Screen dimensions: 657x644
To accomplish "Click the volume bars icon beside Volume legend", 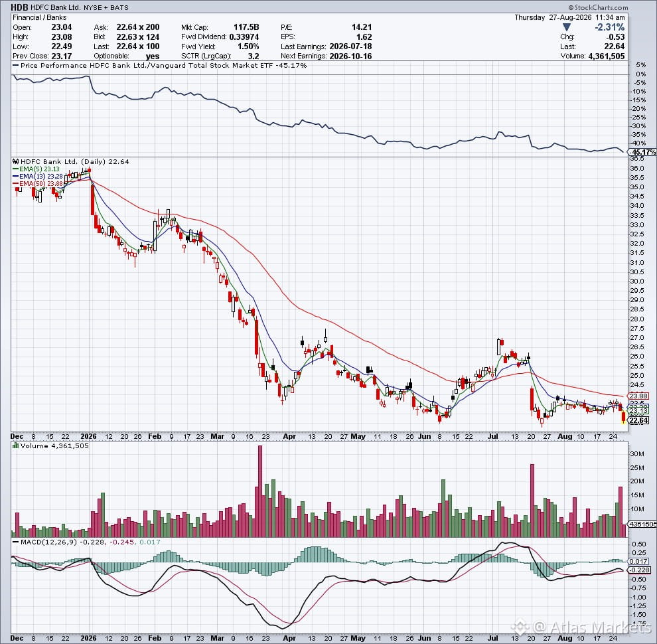I will [x=16, y=445].
